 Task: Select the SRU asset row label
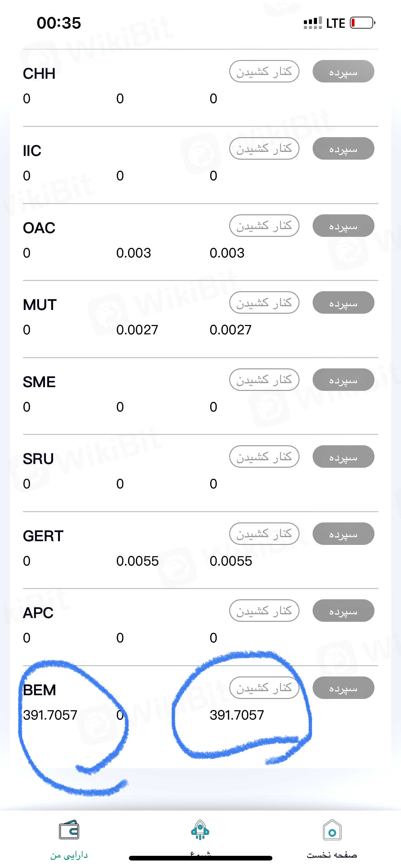[x=38, y=459]
